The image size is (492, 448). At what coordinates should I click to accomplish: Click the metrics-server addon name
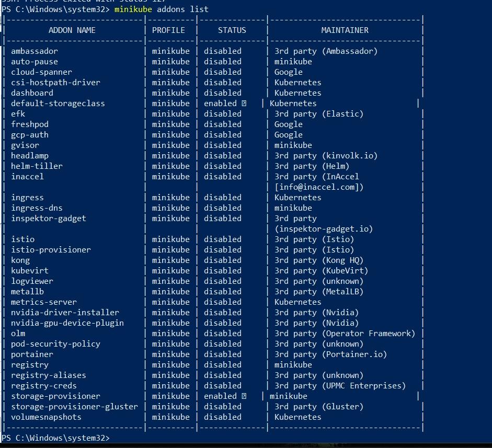(x=44, y=302)
